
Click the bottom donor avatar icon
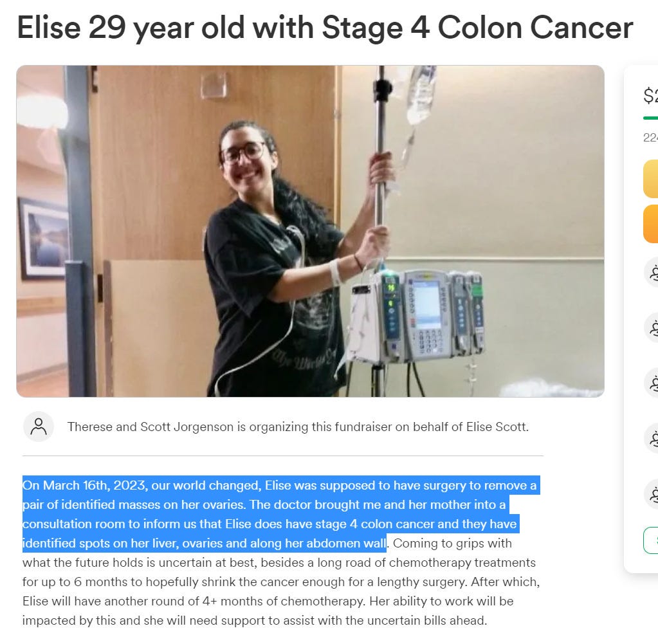click(x=652, y=493)
